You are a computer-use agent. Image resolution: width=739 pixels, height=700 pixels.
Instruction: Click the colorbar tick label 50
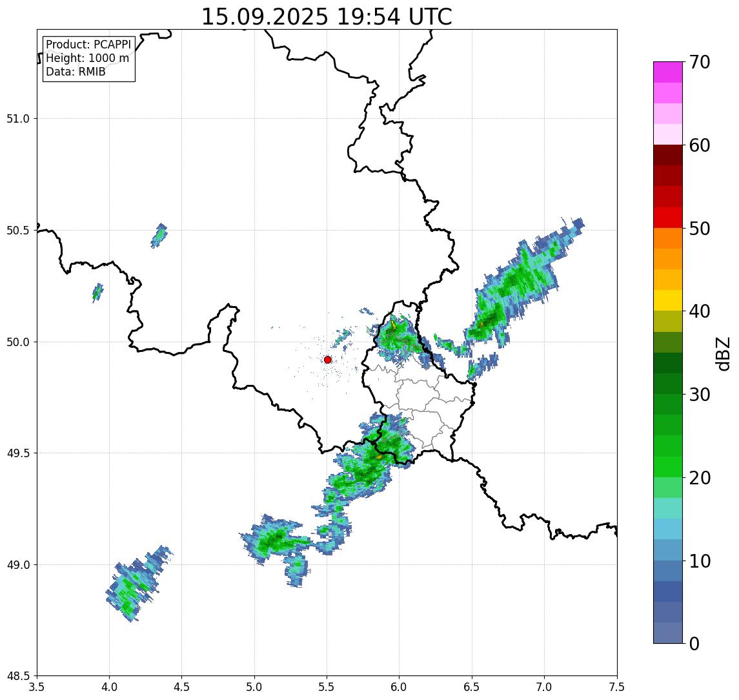coord(699,229)
